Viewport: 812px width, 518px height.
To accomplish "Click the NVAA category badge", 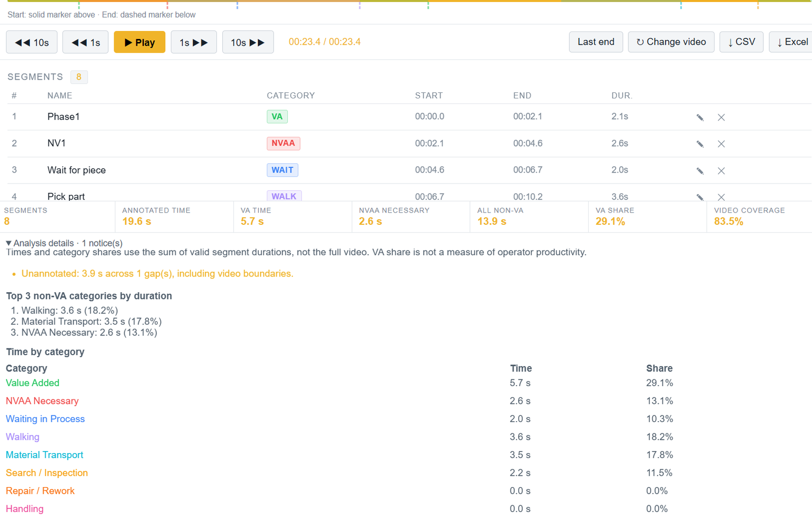I will tap(283, 143).
